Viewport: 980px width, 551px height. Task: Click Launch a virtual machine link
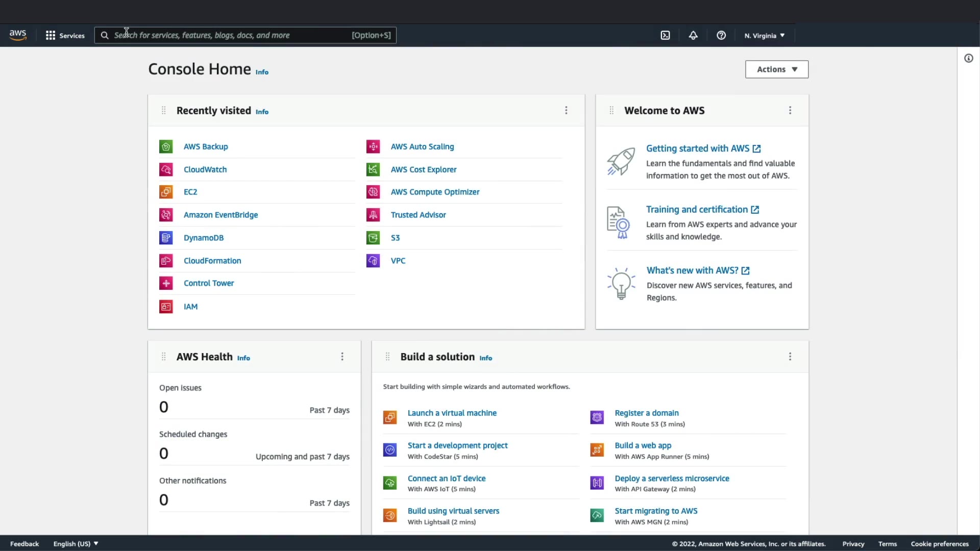tap(452, 413)
